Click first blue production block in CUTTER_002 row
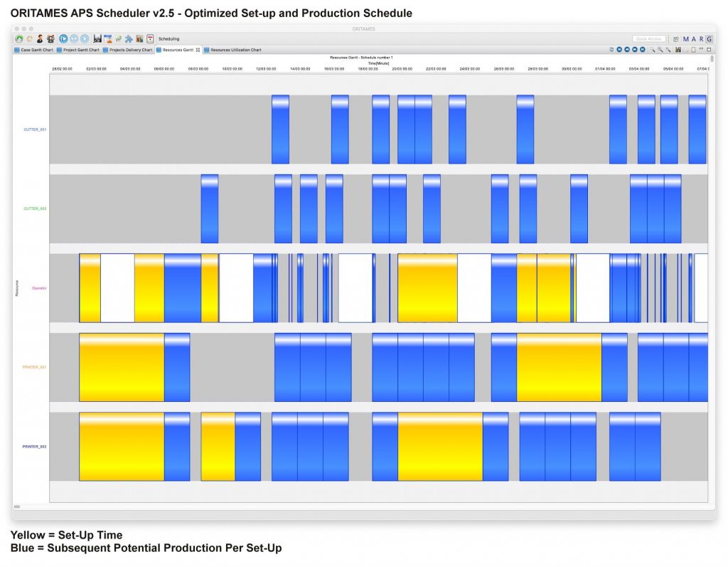Screen dimensions: 728x567 [x=210, y=208]
